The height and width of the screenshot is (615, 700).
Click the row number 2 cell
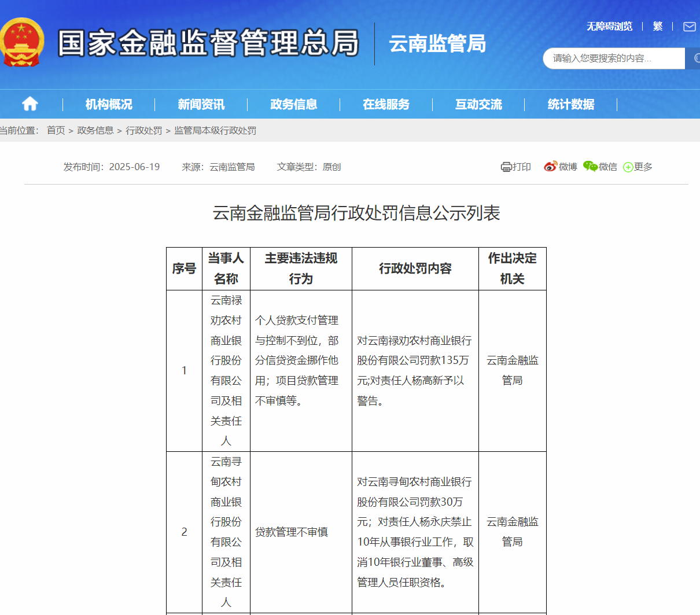[x=184, y=532]
